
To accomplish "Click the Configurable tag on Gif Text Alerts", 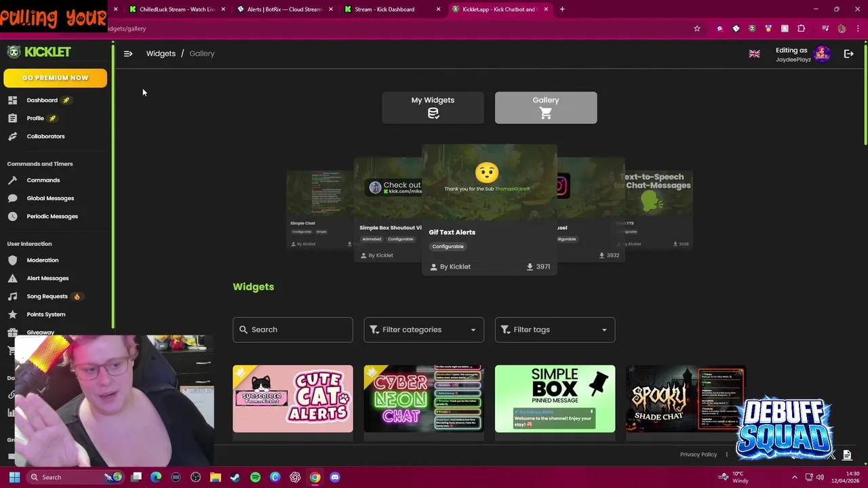I will click(x=448, y=247).
